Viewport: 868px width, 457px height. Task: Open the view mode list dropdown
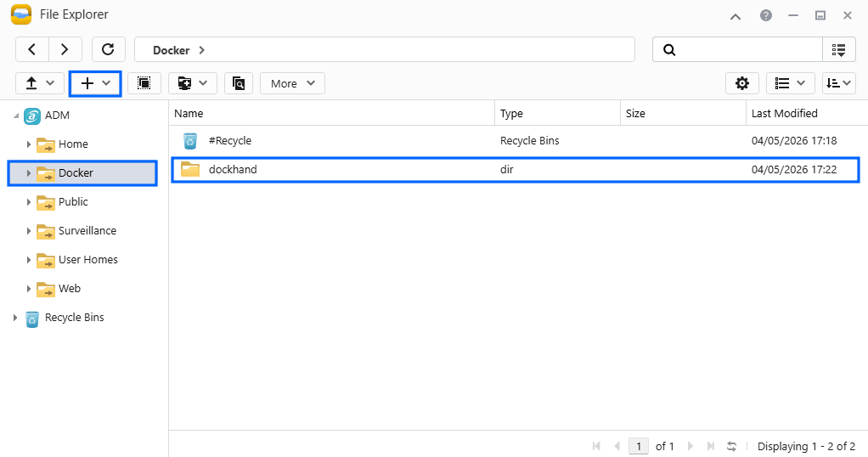click(790, 83)
